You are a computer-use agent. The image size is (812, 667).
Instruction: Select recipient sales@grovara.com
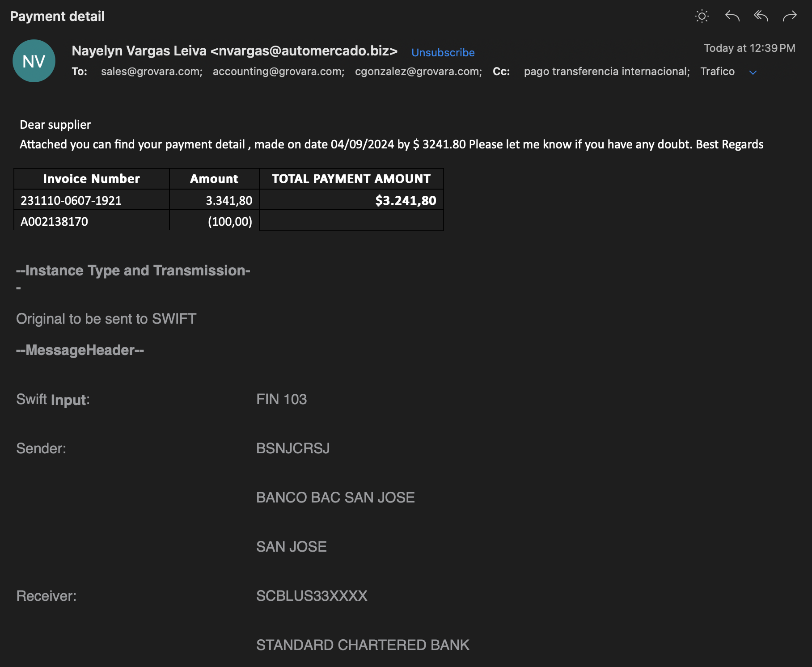[x=152, y=72]
